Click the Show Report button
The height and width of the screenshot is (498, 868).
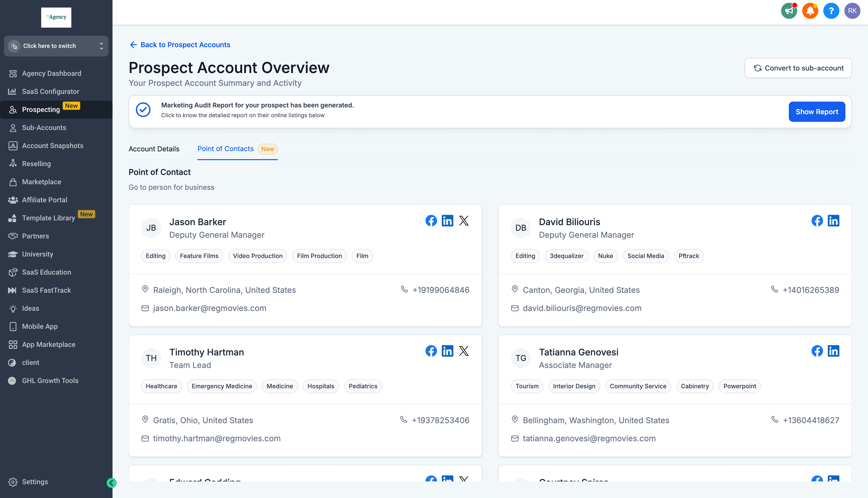click(x=817, y=111)
